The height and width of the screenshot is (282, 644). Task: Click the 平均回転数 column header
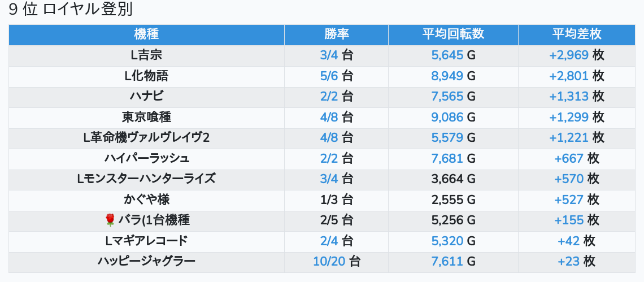(x=453, y=34)
